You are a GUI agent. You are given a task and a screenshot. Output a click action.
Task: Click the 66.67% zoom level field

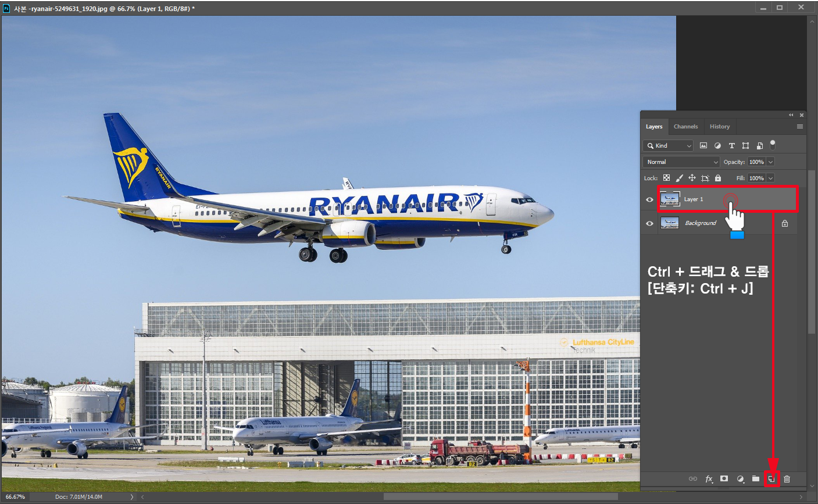pyautogui.click(x=16, y=497)
